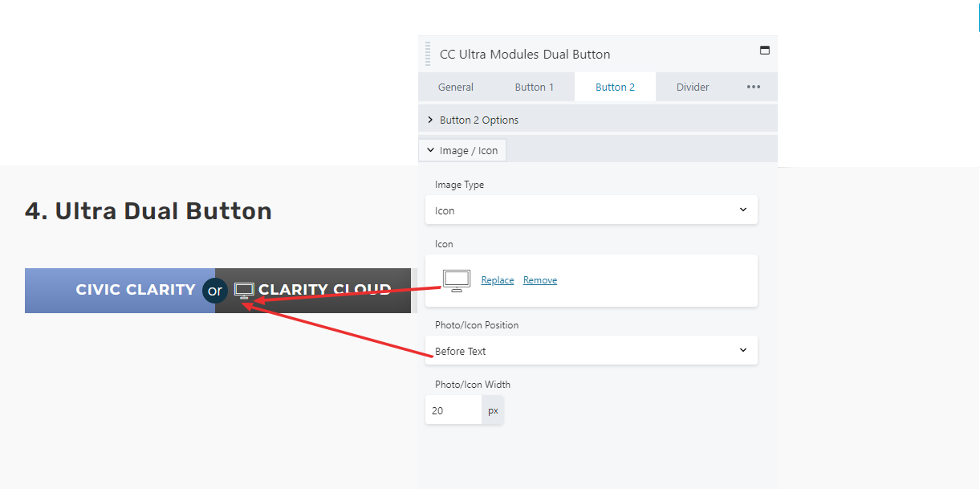Switch to the General tab

(455, 87)
